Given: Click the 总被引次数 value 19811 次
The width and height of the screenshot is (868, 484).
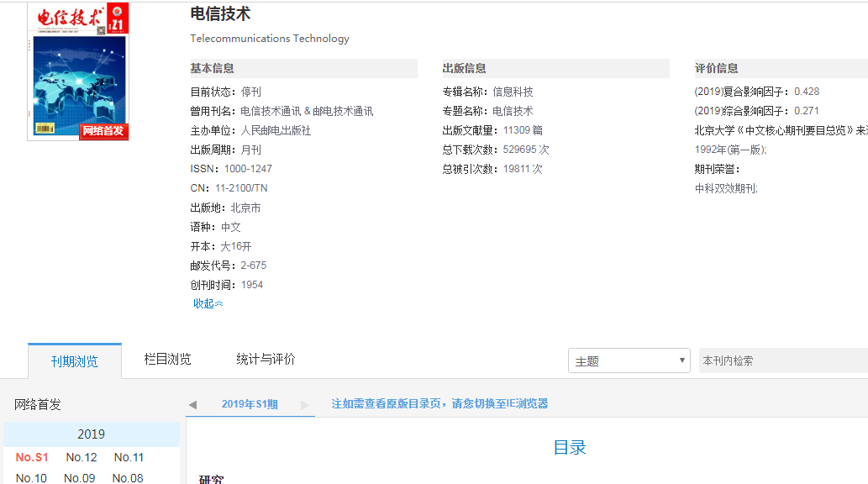Looking at the screenshot, I should coord(523,170).
